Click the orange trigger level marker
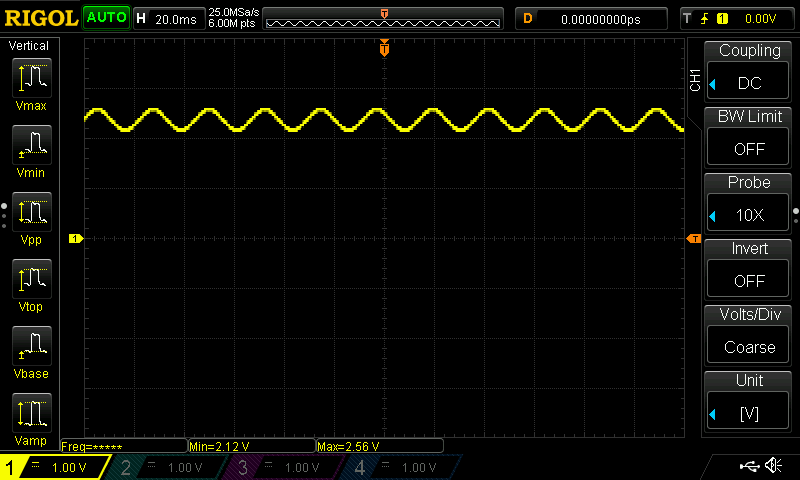The image size is (800, 480). 694,239
